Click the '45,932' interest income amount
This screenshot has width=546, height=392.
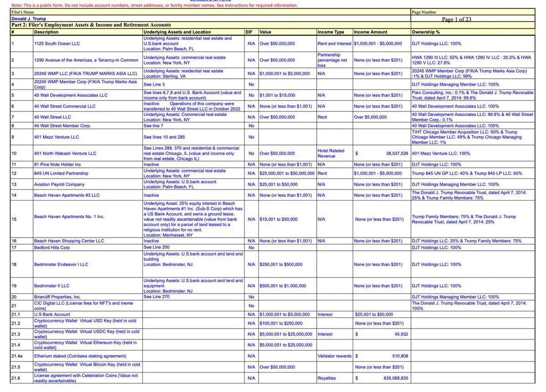click(x=401, y=334)
